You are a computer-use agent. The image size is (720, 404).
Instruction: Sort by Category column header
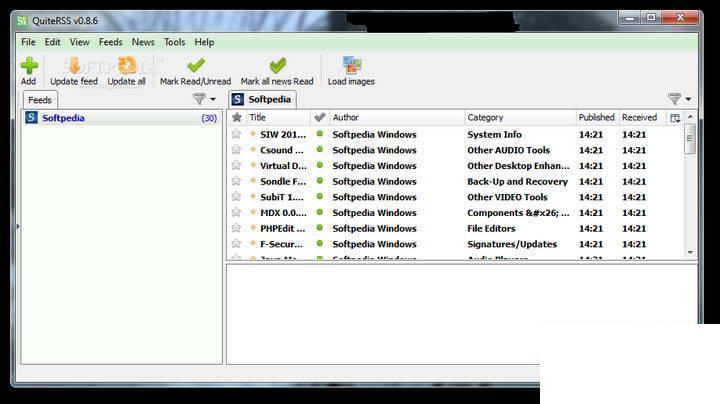(x=520, y=118)
